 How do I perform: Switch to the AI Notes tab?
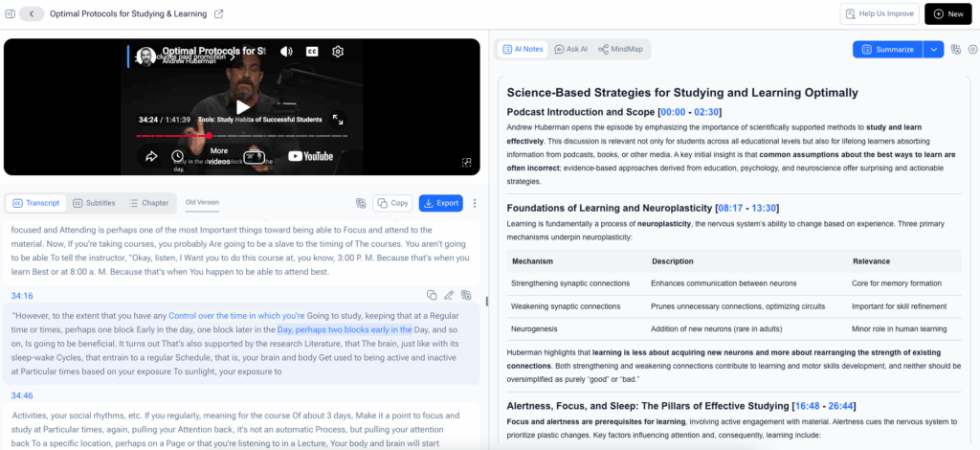tap(523, 49)
